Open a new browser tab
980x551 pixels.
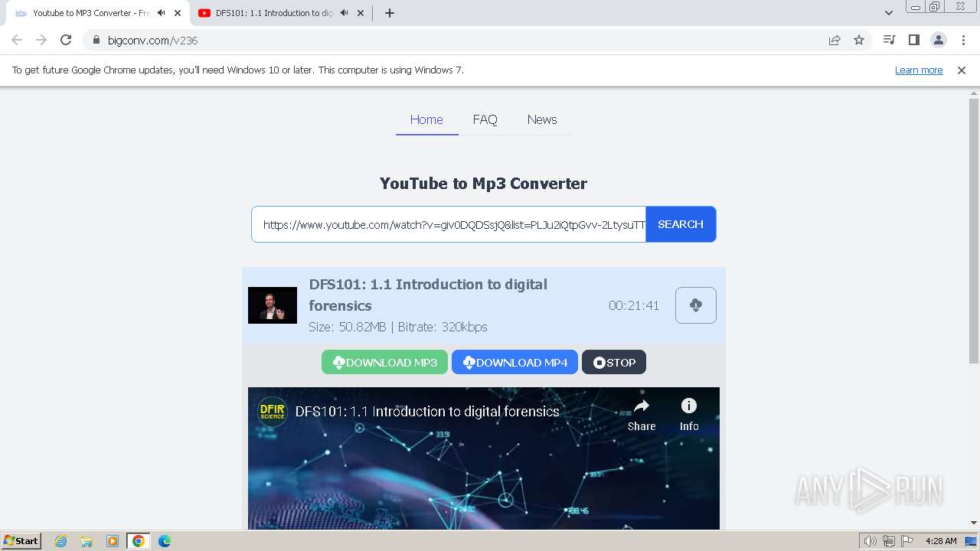pos(390,13)
